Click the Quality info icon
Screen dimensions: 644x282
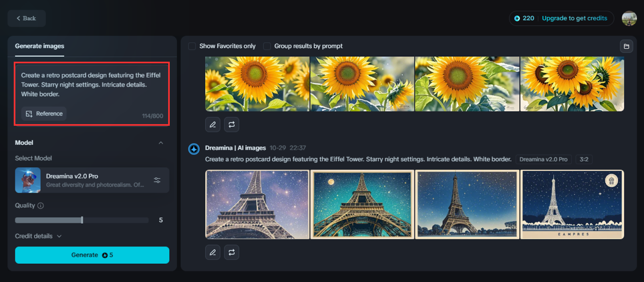(x=41, y=205)
